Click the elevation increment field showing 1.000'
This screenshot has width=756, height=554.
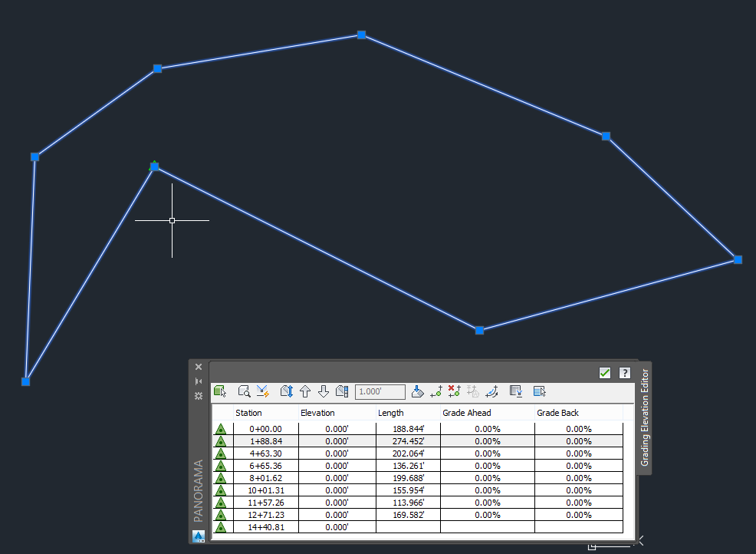380,392
